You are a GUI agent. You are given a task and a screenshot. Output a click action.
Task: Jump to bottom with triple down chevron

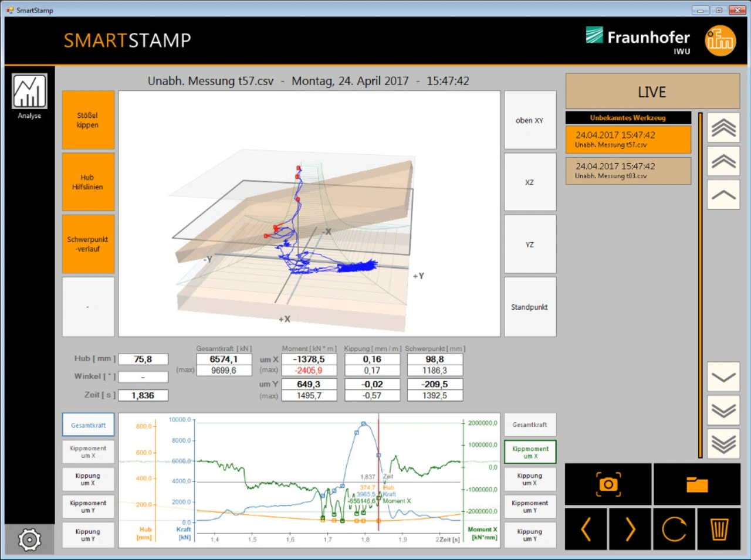coord(723,444)
